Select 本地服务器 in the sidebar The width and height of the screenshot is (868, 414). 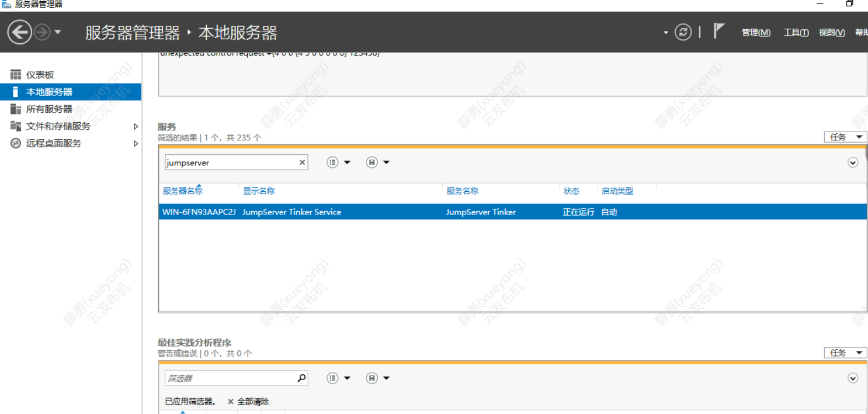click(71, 92)
